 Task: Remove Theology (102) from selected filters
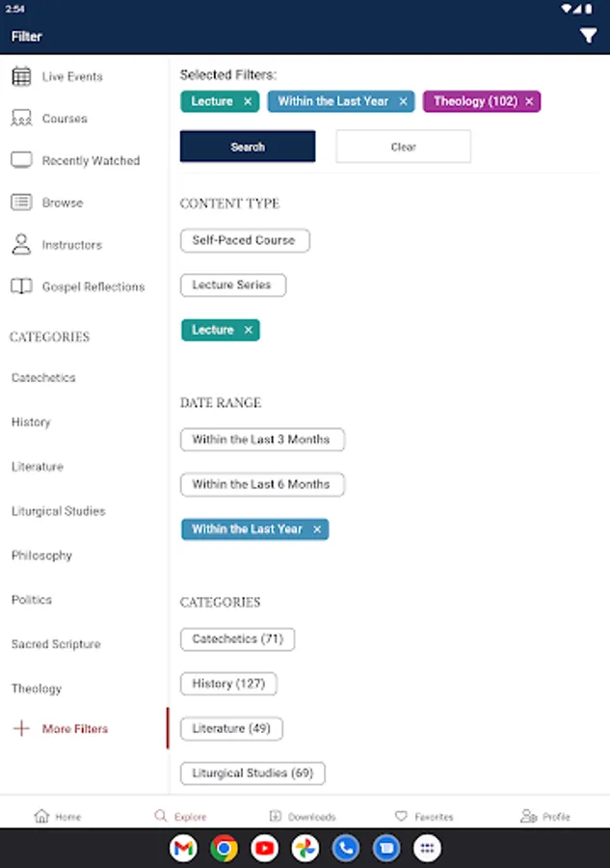529,101
